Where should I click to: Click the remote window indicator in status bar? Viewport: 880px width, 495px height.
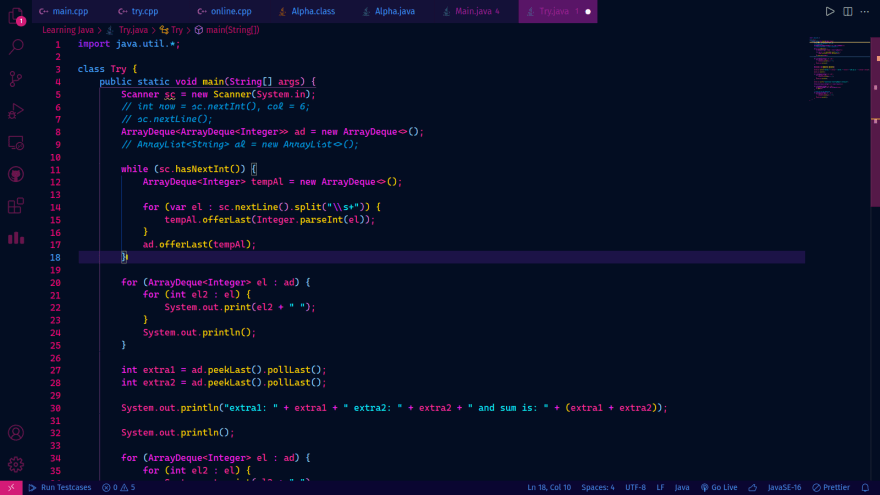pyautogui.click(x=11, y=488)
